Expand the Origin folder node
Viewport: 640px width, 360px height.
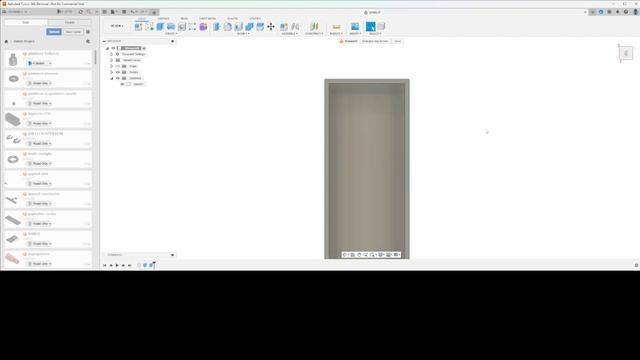111,66
